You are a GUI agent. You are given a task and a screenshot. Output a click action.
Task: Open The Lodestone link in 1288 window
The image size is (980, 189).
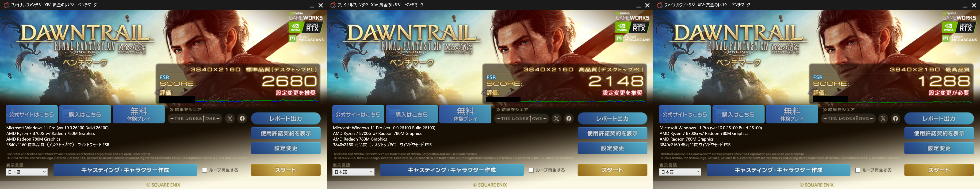tap(849, 118)
